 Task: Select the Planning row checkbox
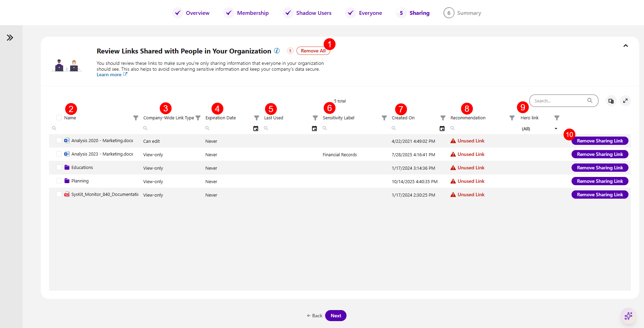point(59,181)
